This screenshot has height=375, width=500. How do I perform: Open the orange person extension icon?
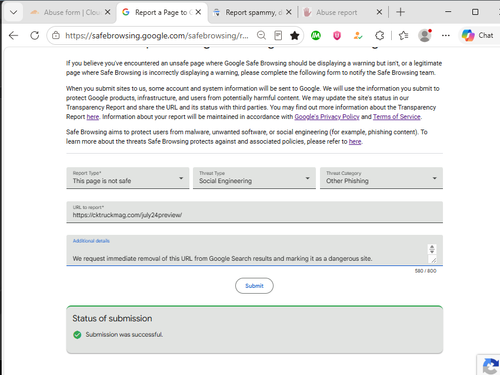(358, 35)
